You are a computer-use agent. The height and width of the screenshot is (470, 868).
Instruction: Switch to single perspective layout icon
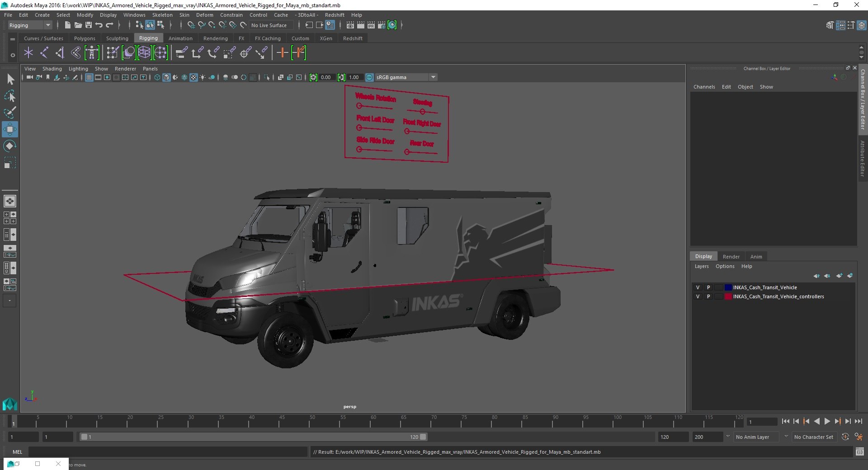point(10,201)
